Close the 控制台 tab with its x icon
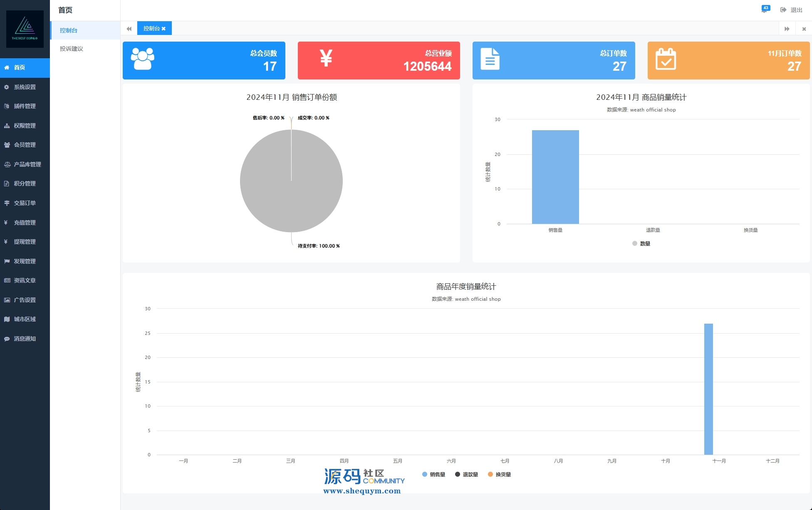This screenshot has width=812, height=510. click(x=164, y=29)
